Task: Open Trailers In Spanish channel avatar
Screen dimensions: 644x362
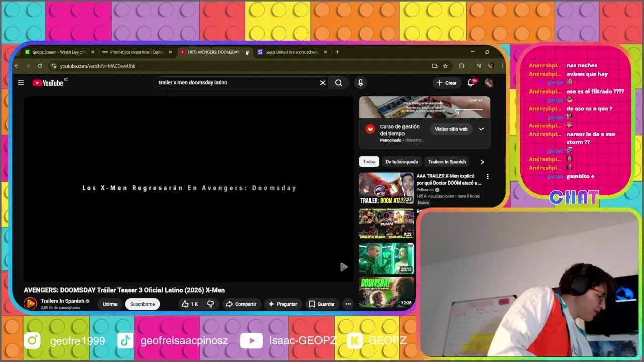Action: pyautogui.click(x=31, y=304)
